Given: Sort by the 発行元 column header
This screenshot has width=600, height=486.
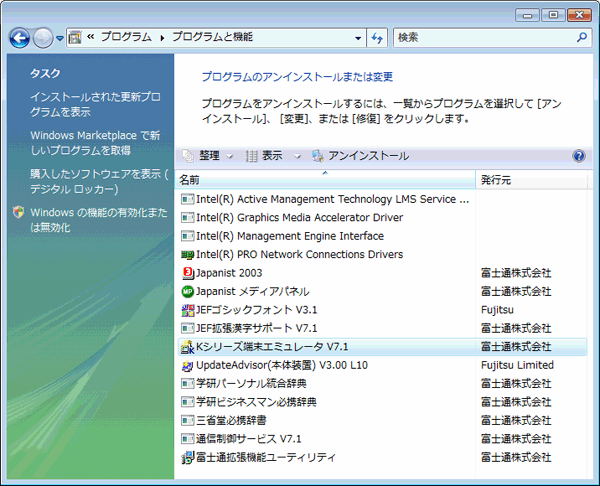Looking at the screenshot, I should point(531,180).
